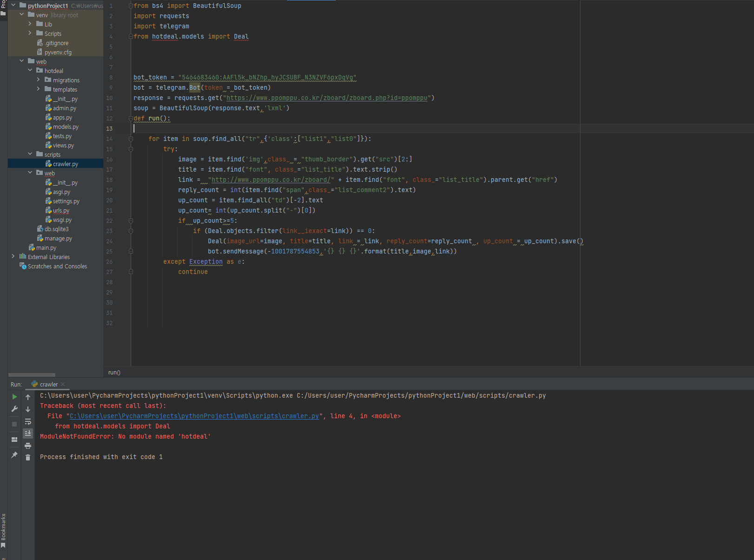Toggle soft-wrap in run console
Image resolution: width=754 pixels, height=560 pixels.
[28, 421]
